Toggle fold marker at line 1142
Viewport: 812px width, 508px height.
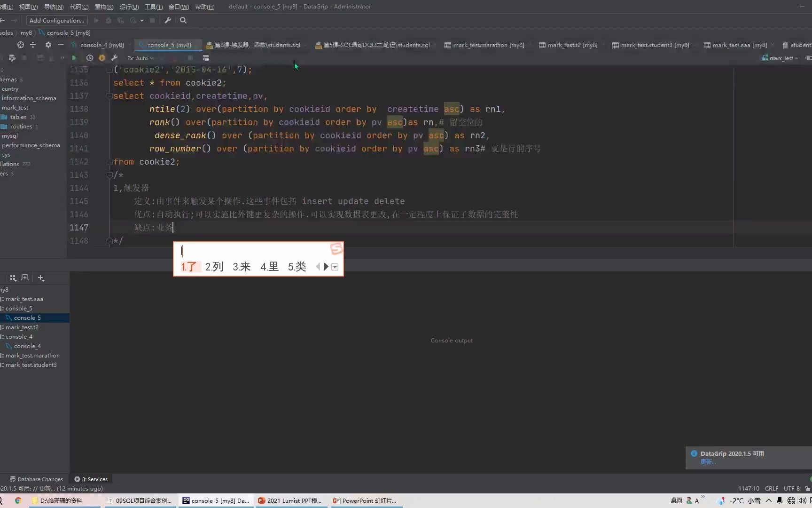pos(109,162)
